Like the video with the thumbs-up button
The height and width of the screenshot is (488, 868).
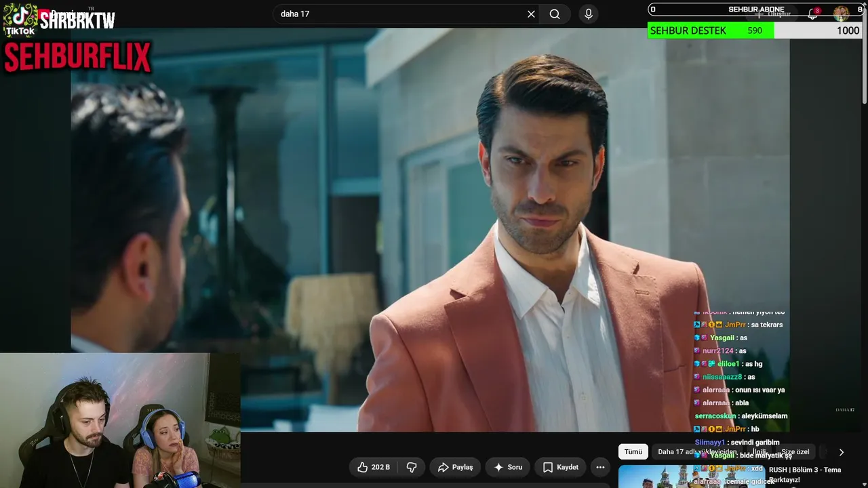374,467
